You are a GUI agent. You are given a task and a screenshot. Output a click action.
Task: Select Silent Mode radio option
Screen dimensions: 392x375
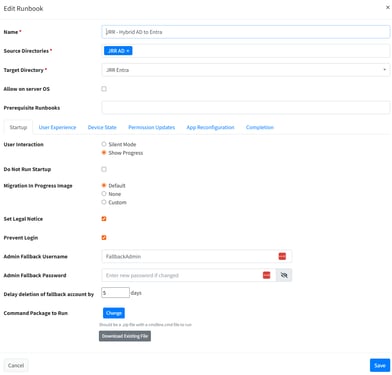pos(104,144)
